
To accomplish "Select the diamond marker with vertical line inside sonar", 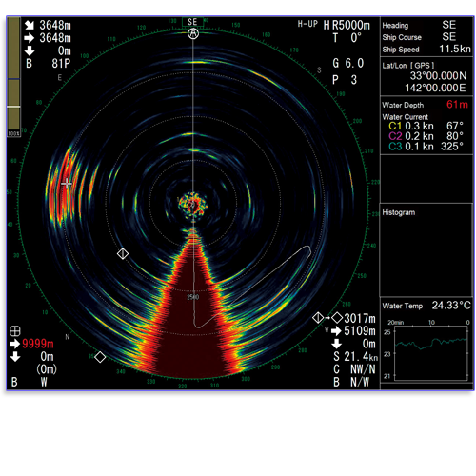I will coord(123,253).
